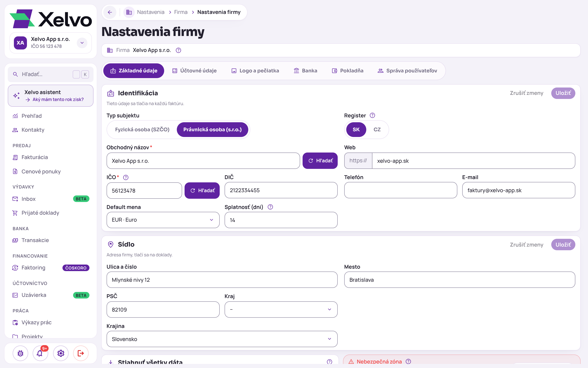Open Kraj dropdown
The height and width of the screenshot is (368, 588).
pyautogui.click(x=281, y=309)
